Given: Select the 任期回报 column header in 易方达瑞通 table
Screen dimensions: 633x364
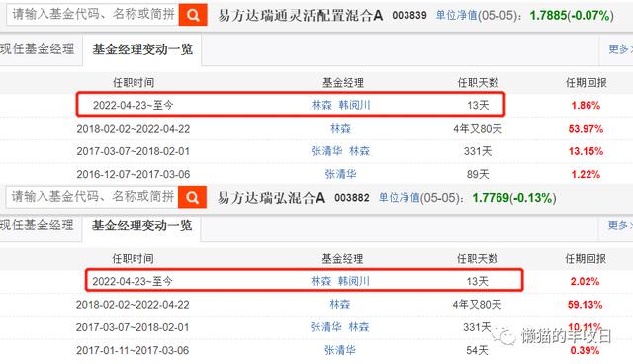Looking at the screenshot, I should pos(587,83).
